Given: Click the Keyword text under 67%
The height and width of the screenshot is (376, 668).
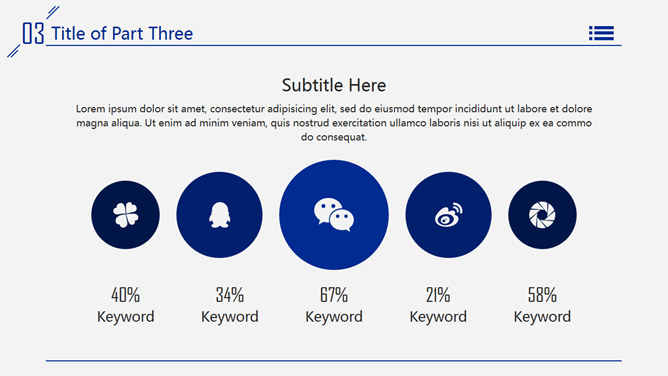Looking at the screenshot, I should pyautogui.click(x=334, y=317).
